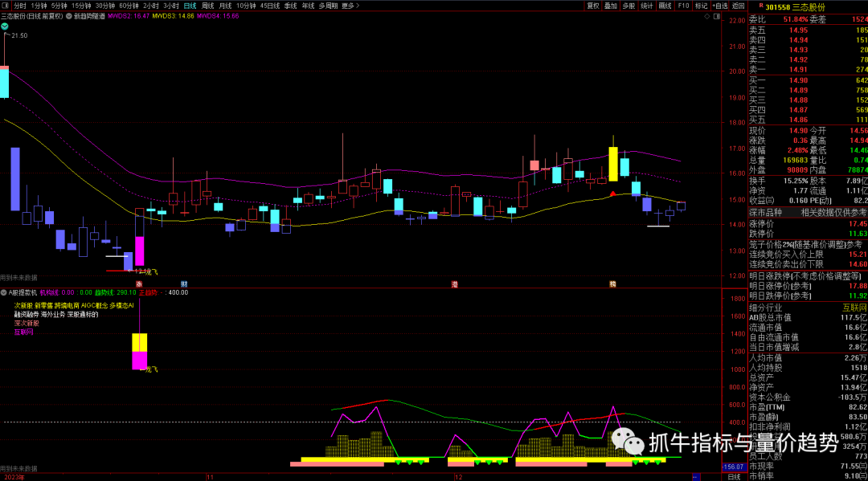
Task: Click the 跌停价 value 11.63
Action: pyautogui.click(x=858, y=234)
